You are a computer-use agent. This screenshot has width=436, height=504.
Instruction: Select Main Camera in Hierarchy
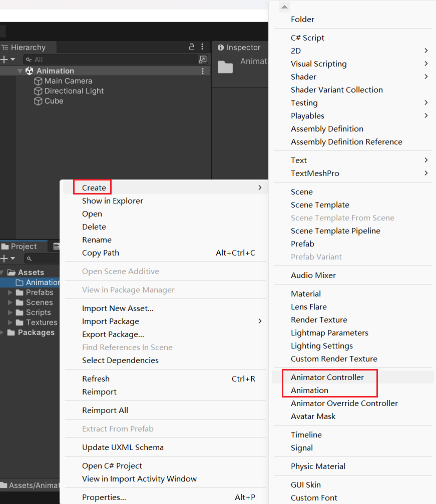coord(68,81)
